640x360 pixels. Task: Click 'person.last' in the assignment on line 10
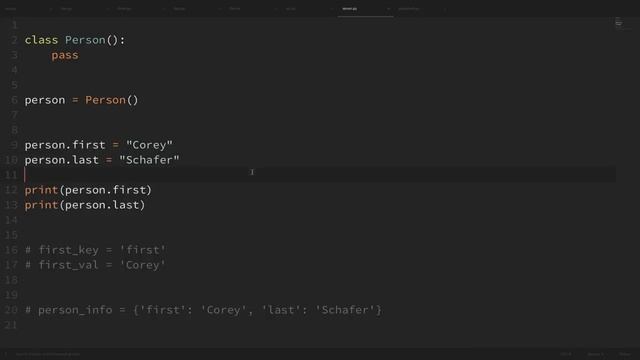62,160
